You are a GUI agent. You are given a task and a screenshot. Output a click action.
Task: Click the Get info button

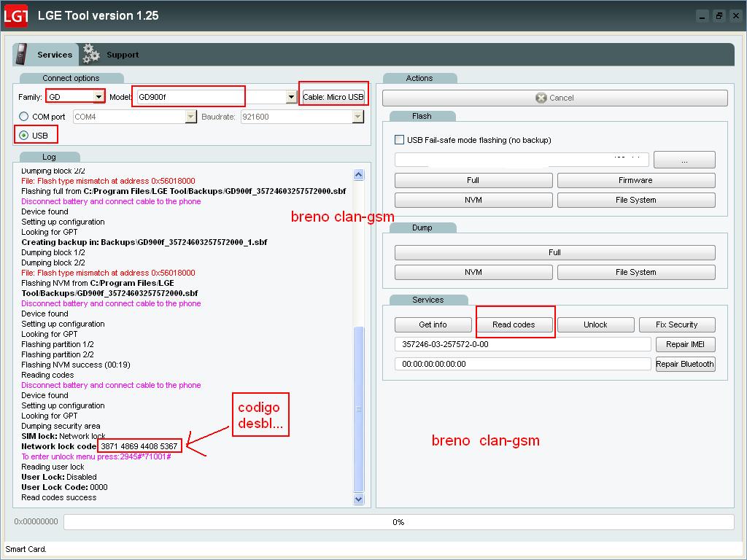point(433,324)
